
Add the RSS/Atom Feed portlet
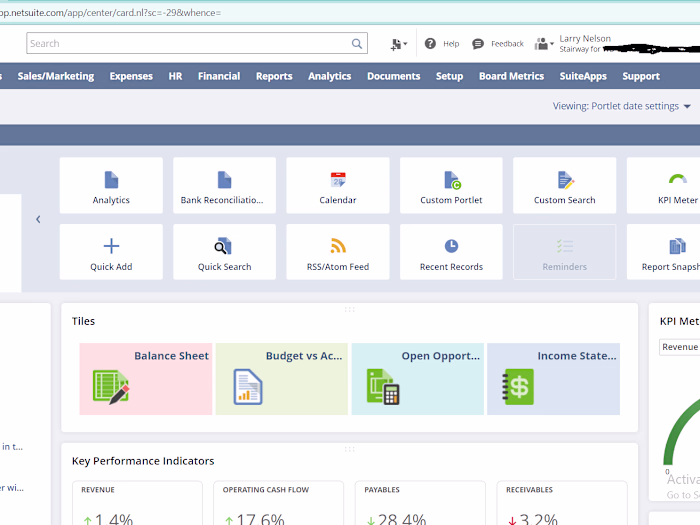(338, 252)
